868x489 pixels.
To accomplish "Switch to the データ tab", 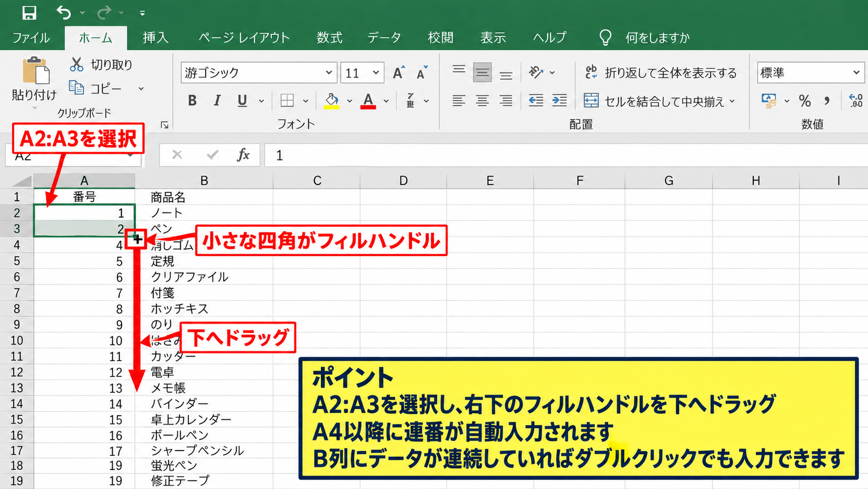I will point(384,37).
